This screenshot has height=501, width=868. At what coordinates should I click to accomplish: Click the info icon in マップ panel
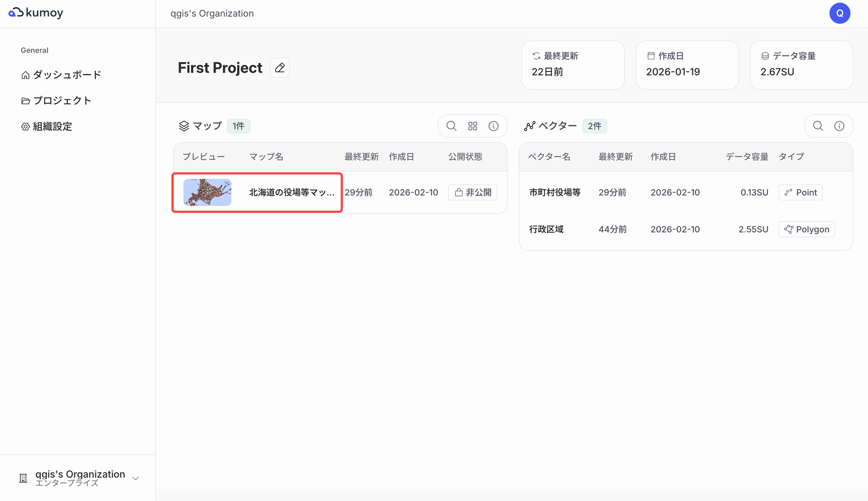pyautogui.click(x=493, y=126)
